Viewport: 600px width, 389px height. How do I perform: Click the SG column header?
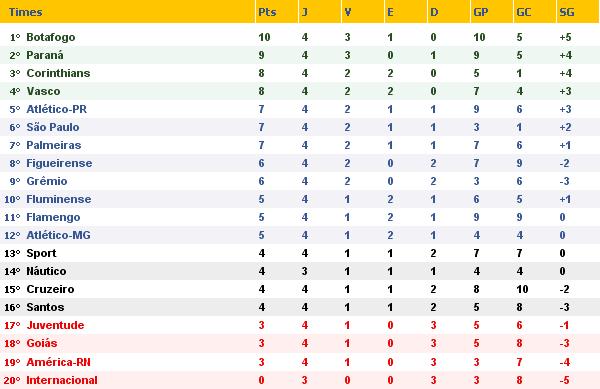pyautogui.click(x=567, y=12)
